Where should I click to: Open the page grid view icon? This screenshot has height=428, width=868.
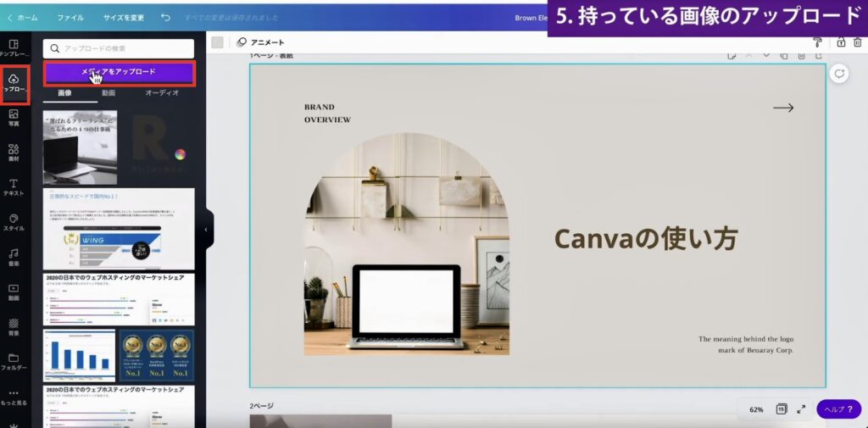point(781,409)
